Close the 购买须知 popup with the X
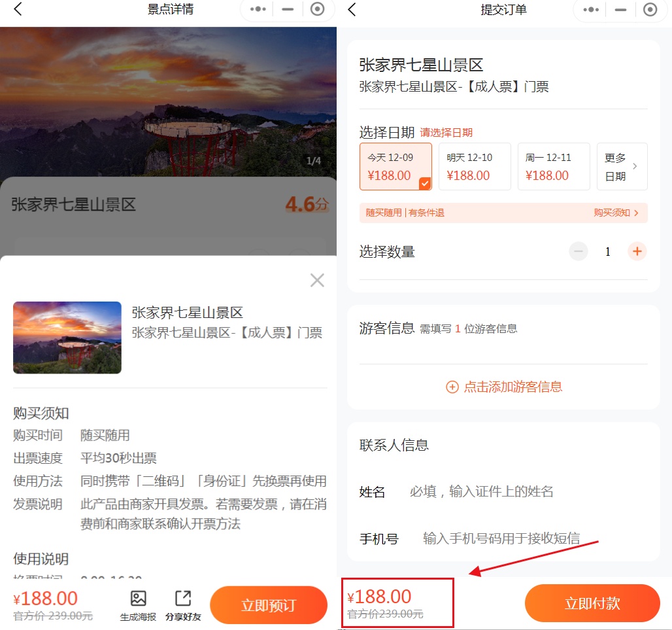The width and height of the screenshot is (672, 630). pos(317,281)
